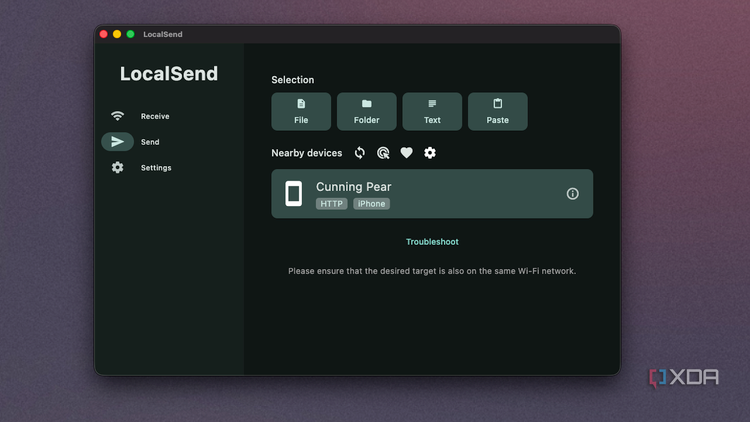Viewport: 750px width, 422px height.
Task: Click the Wi-Fi network notice text
Action: [432, 271]
